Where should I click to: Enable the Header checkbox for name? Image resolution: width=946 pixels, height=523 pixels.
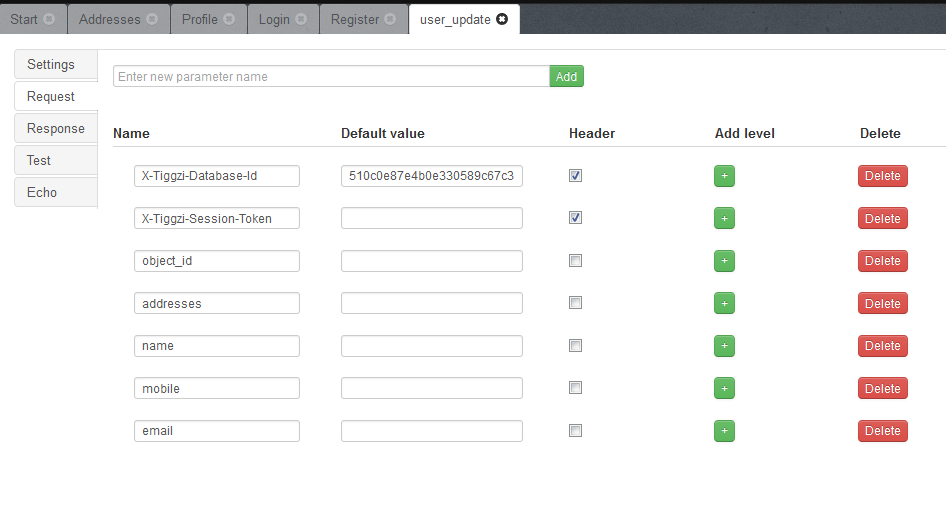(575, 346)
